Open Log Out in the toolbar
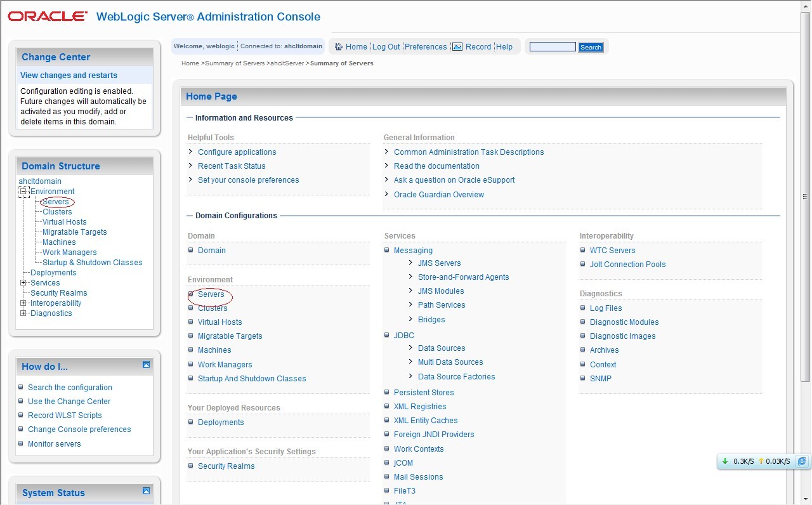 click(x=386, y=47)
